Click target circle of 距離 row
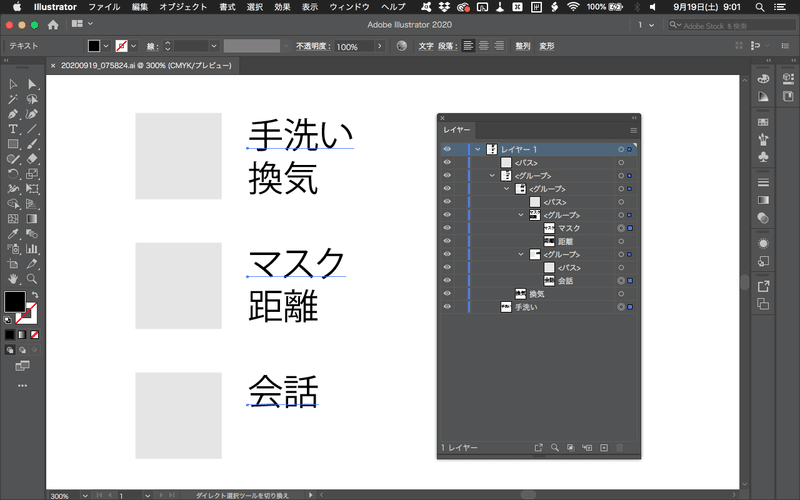Image resolution: width=800 pixels, height=500 pixels. pos(621,241)
